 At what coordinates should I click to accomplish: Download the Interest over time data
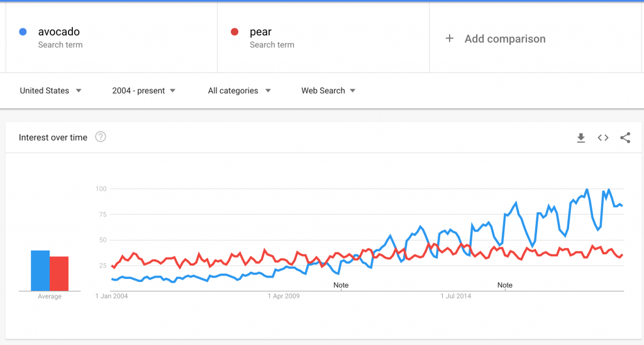pyautogui.click(x=580, y=138)
